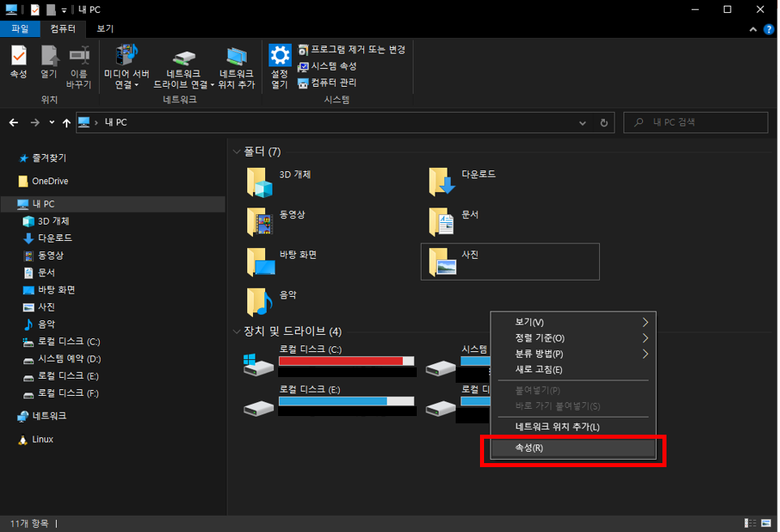The height and width of the screenshot is (532, 780).
Task: Select Linux in navigation pane
Action: coord(36,440)
